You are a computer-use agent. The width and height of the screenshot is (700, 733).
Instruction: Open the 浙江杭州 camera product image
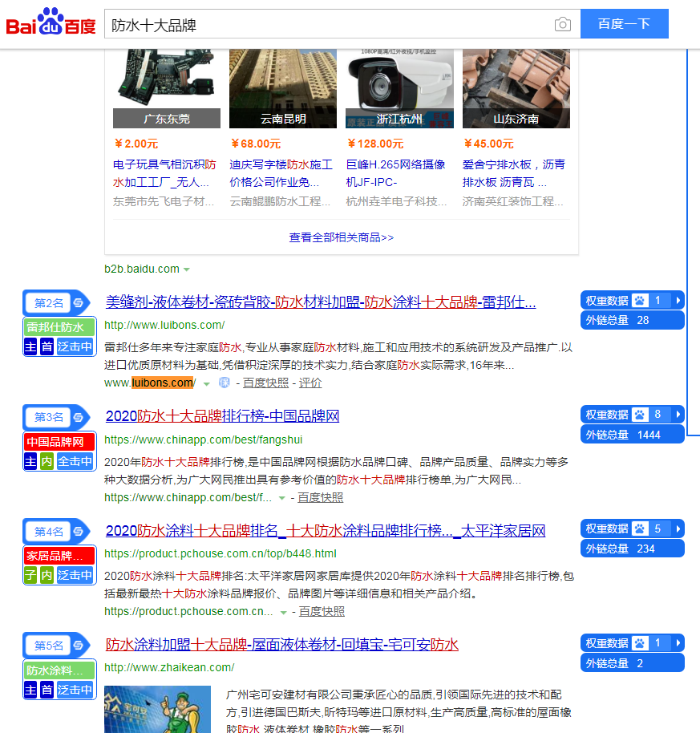pos(399,88)
